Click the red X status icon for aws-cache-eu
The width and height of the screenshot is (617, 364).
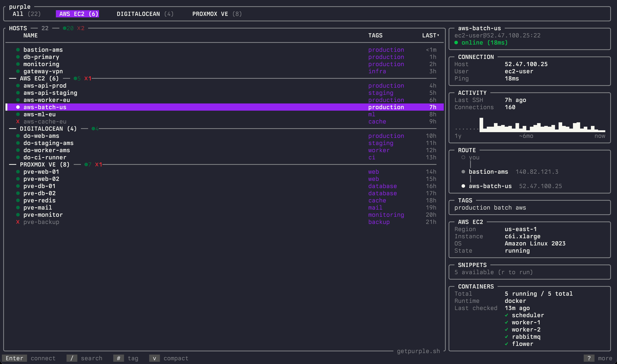(x=18, y=121)
